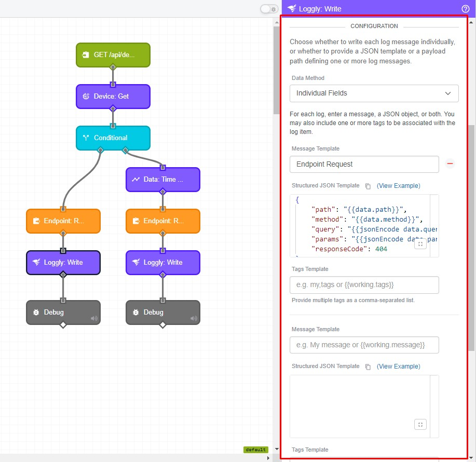Viewport: 476px width, 462px height.
Task: Click the GET endpoint node icon
Action: tap(86, 55)
